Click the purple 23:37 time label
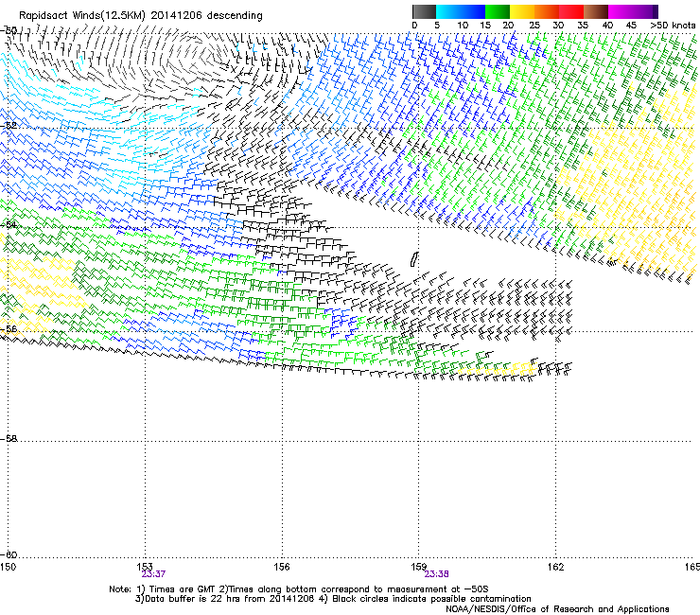The height and width of the screenshot is (615, 700). point(153,574)
